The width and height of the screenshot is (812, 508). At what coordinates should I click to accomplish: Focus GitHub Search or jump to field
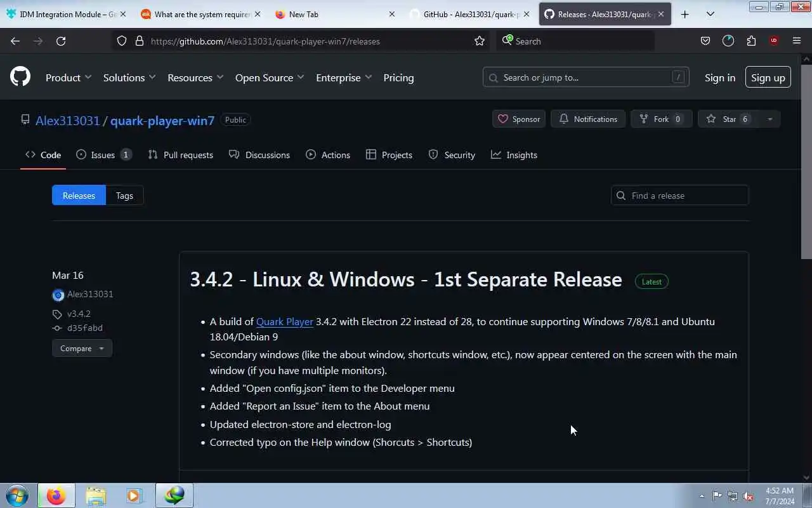586,77
